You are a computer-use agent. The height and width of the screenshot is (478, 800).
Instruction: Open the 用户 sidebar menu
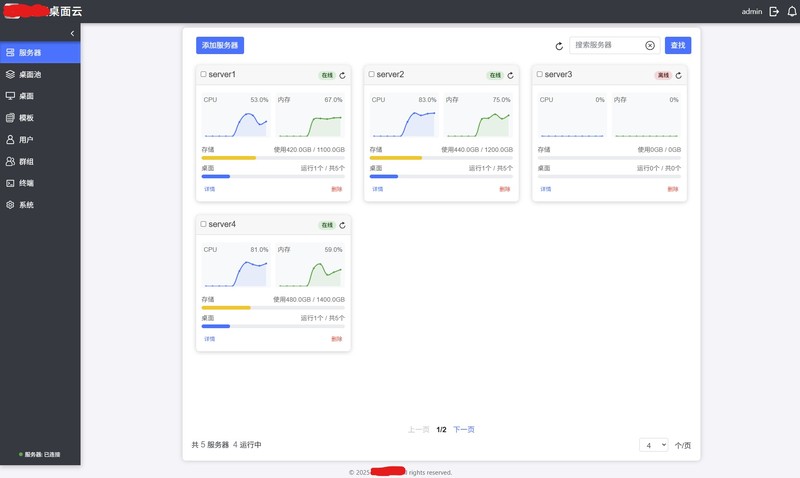[x=40, y=140]
